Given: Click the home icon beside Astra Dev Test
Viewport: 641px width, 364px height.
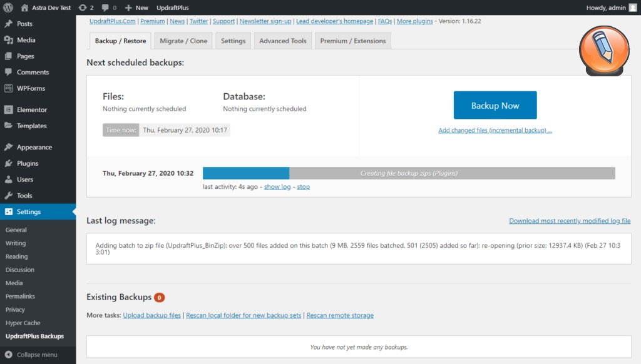Looking at the screenshot, I should [24, 8].
